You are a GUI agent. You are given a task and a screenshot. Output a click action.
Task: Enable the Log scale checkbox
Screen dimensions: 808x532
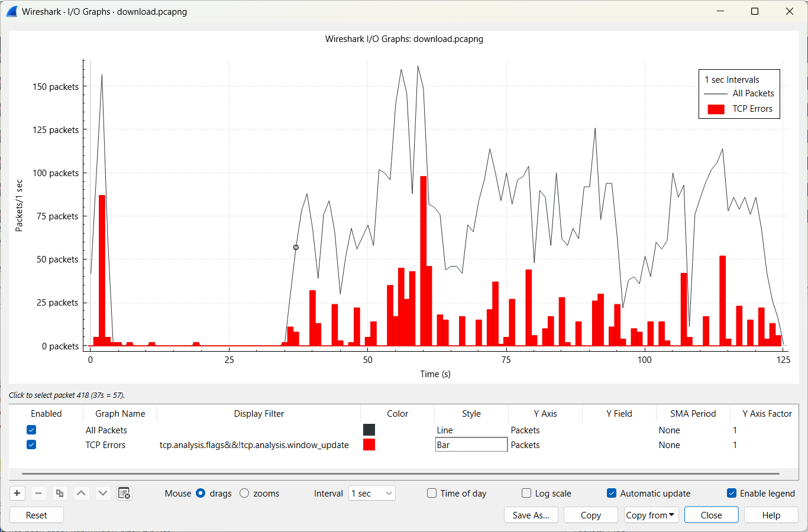[x=526, y=493]
